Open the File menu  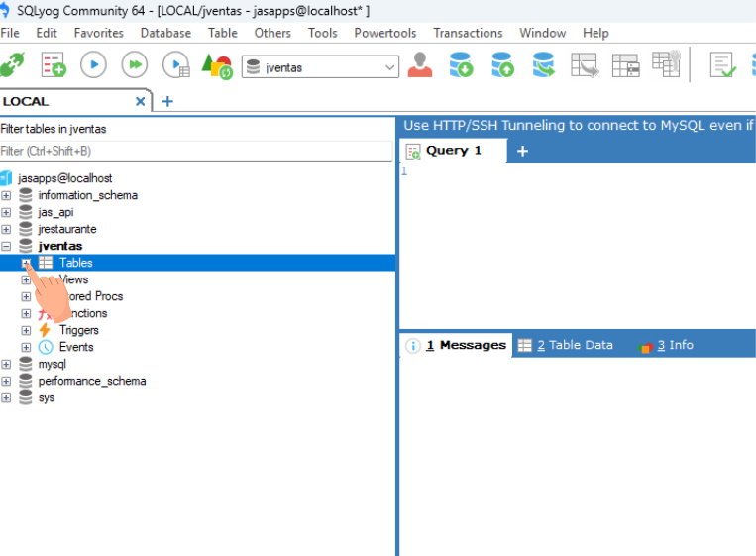coord(10,33)
